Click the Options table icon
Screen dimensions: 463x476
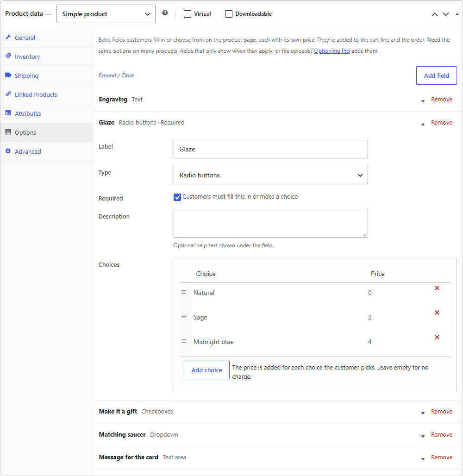8,132
